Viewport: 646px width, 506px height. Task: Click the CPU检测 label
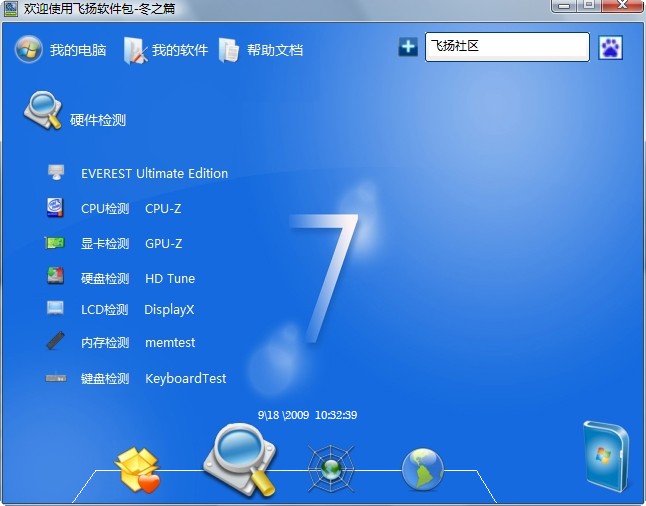(105, 208)
